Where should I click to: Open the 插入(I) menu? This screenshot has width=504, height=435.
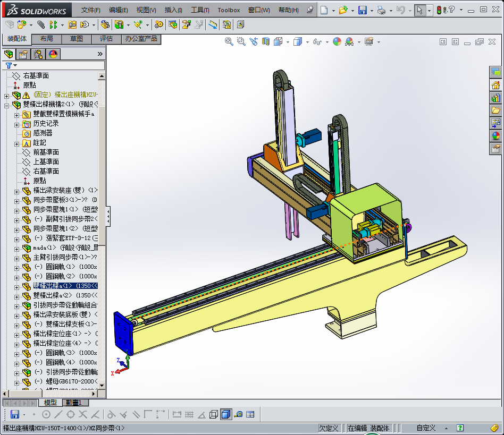[173, 10]
